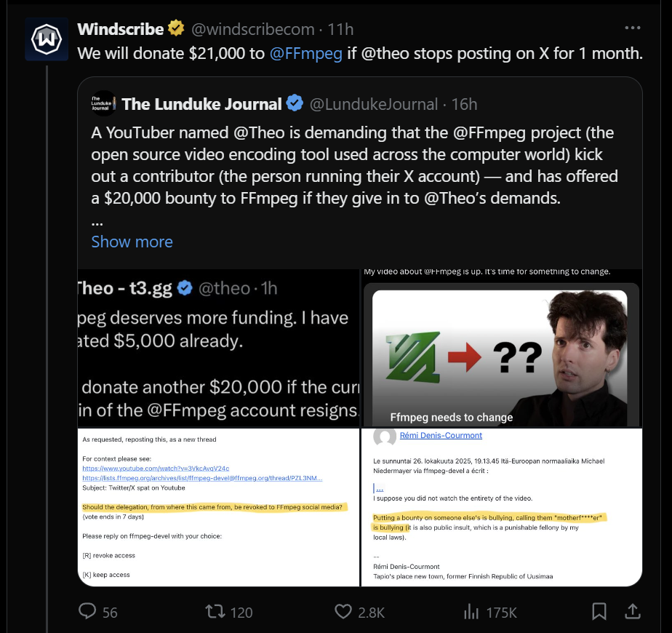Click The Lunduke Journal's profile picture
Screen dimensions: 672x633
point(103,103)
